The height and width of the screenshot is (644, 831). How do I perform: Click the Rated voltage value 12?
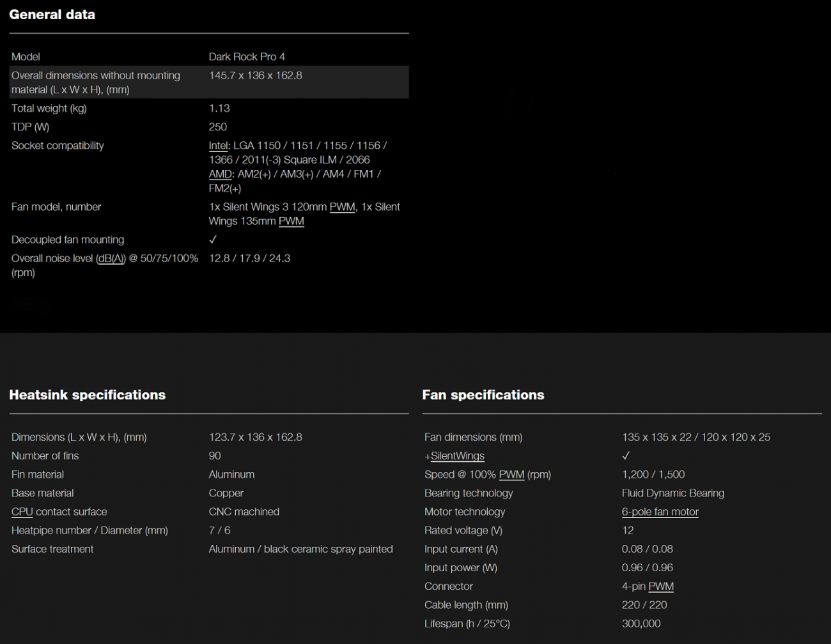pos(628,530)
